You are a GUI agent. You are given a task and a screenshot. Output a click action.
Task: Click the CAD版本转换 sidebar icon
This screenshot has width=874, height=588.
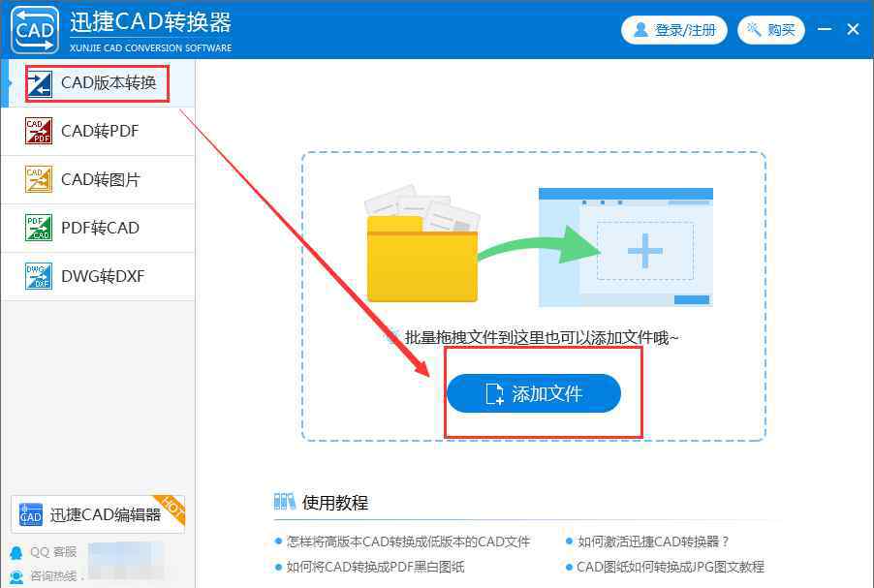tap(39, 84)
